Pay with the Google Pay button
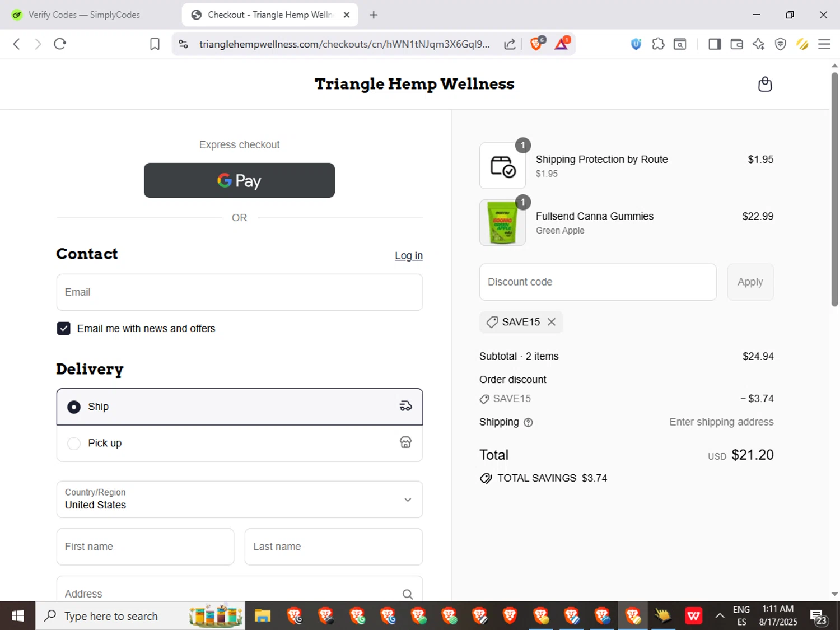840x630 pixels. point(239,180)
